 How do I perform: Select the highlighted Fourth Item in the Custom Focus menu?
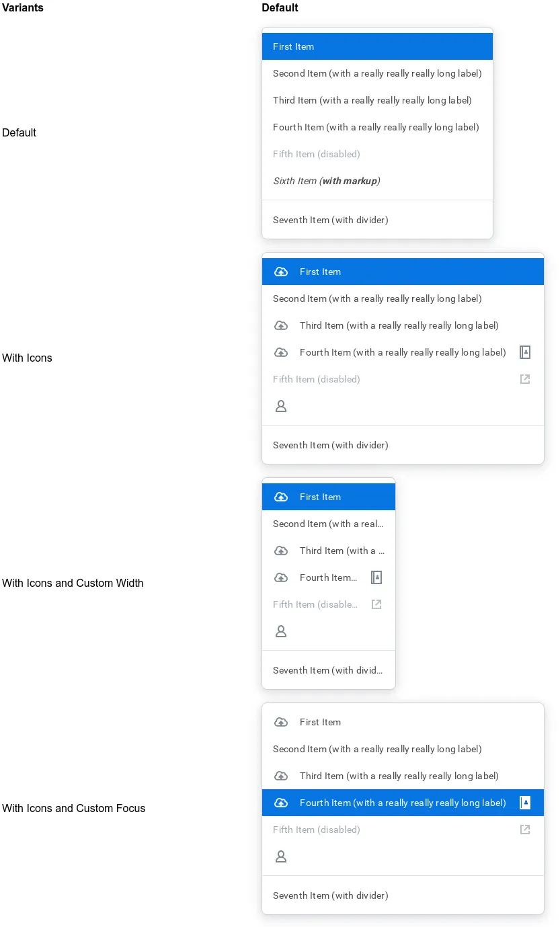pos(403,803)
